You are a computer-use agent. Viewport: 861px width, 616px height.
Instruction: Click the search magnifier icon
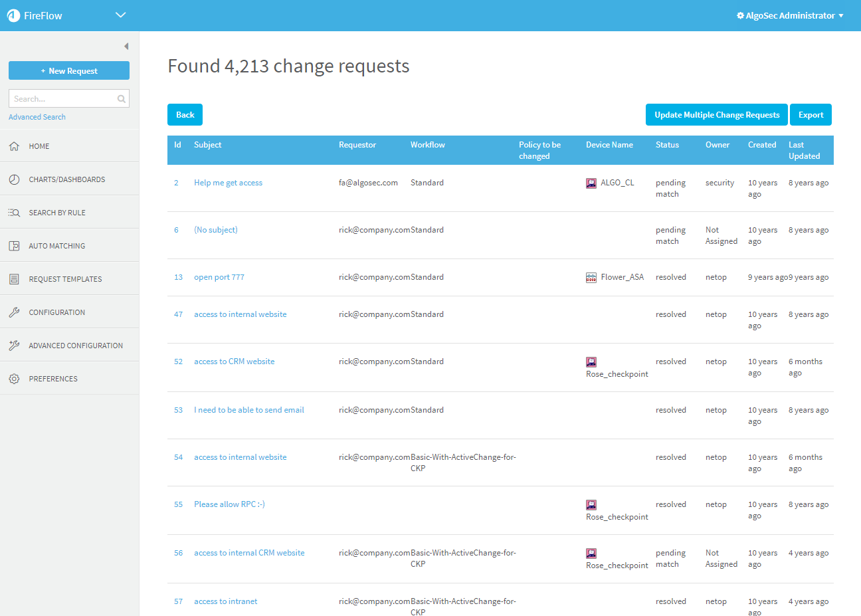click(x=122, y=99)
